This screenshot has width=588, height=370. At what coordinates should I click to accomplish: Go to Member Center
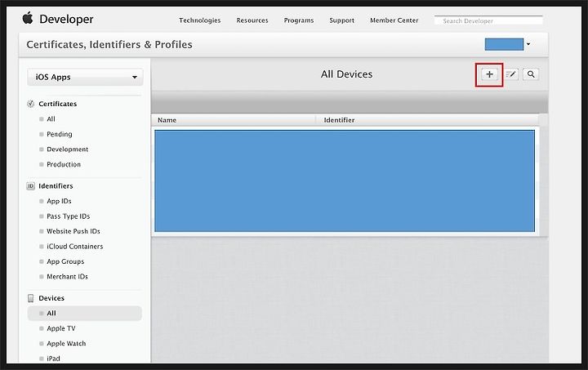click(394, 20)
